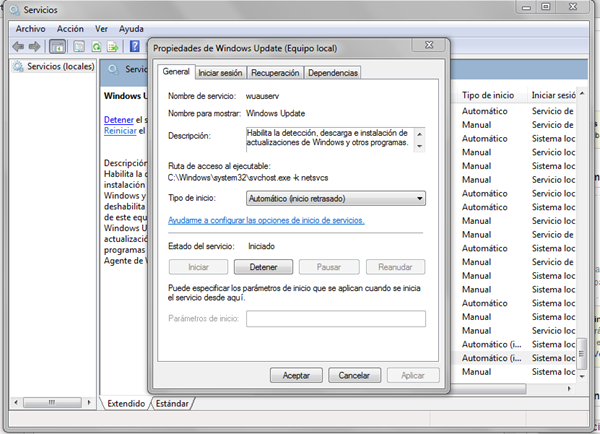600x434 pixels.
Task: Click the services list scrollbar down arrow
Action: 582,377
